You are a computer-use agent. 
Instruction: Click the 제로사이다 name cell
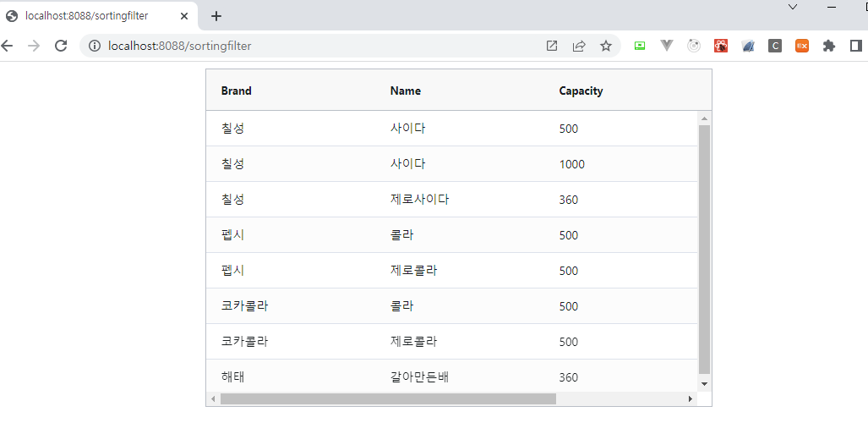419,200
